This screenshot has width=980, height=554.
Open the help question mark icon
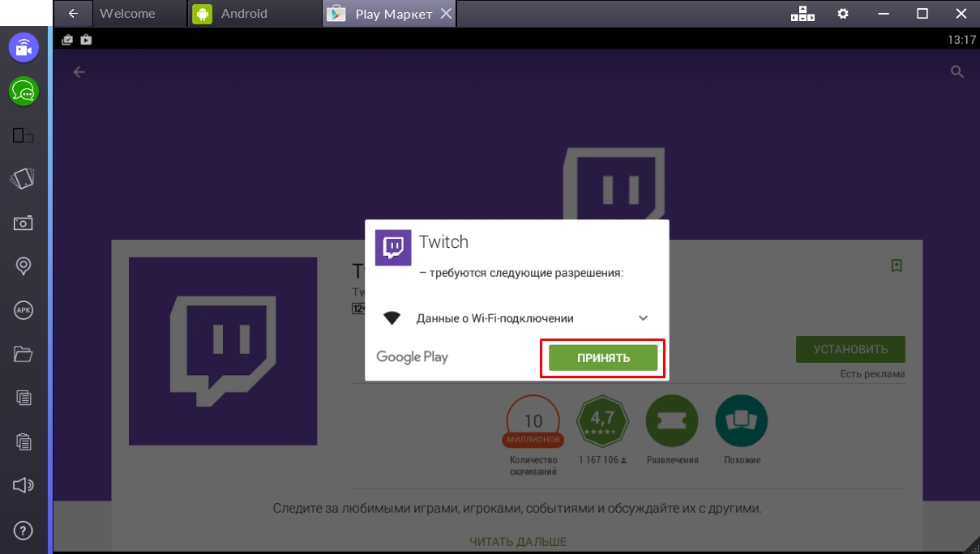(x=24, y=530)
